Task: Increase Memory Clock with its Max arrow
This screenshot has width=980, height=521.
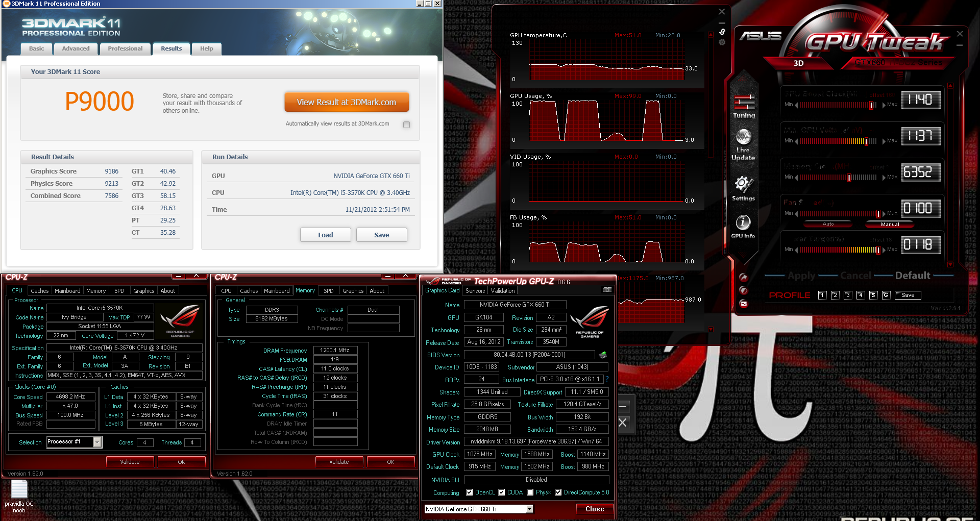Action: [x=884, y=178]
